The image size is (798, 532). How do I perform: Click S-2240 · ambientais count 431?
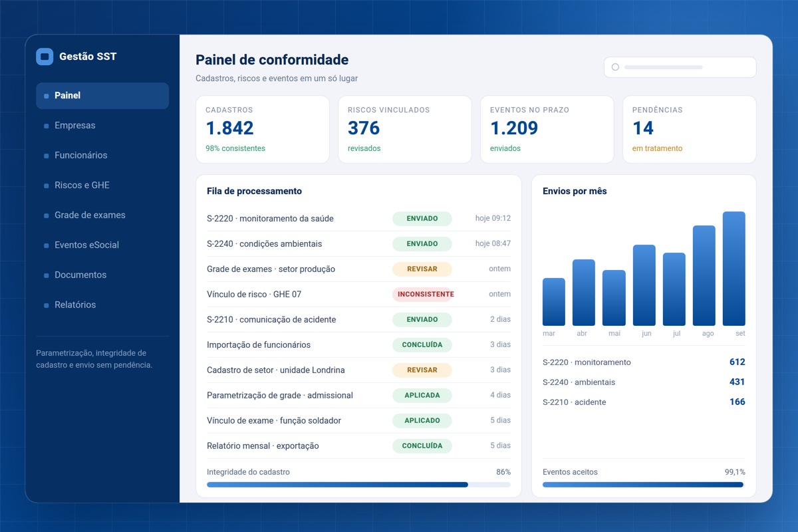pos(737,382)
